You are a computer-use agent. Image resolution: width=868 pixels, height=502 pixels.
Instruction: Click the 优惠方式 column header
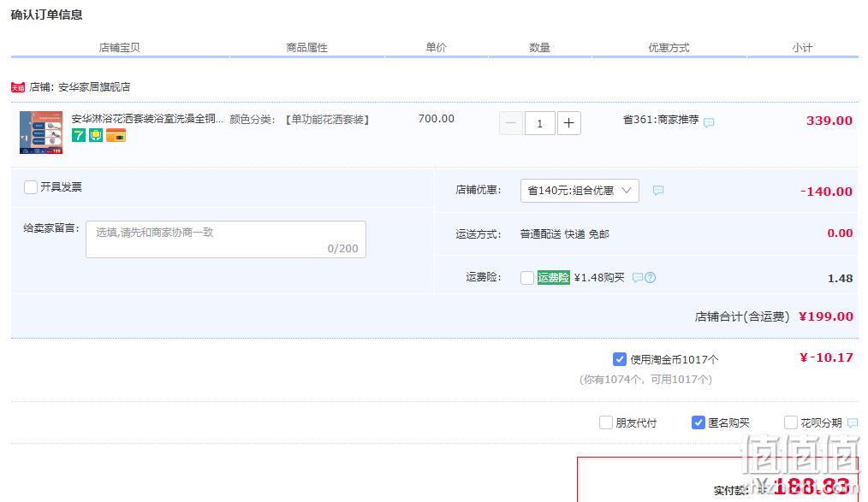click(x=669, y=48)
